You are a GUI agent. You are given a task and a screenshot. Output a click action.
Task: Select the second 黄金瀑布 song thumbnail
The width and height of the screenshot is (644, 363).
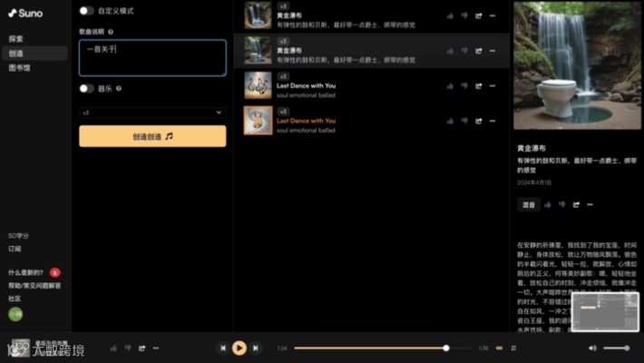pos(258,51)
